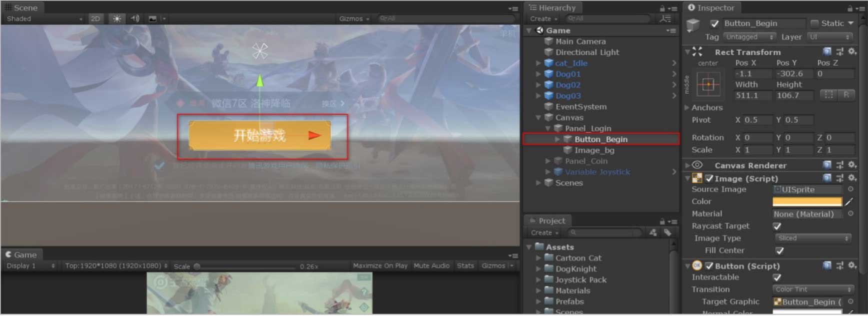
Task: Open Canvas Renderer help reference icon
Action: 827,165
